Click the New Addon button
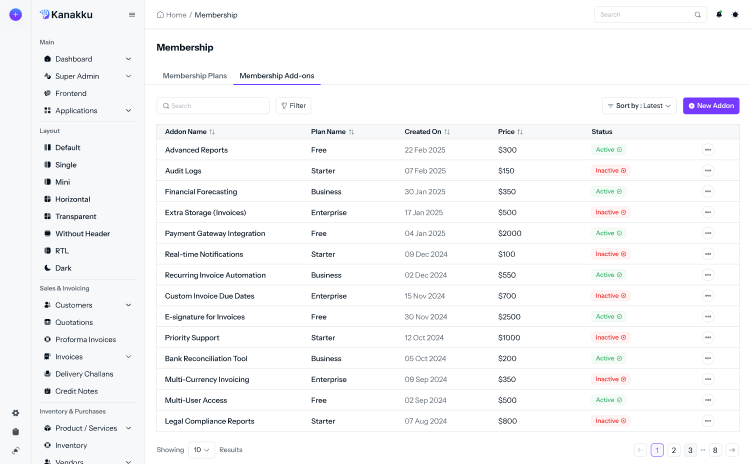The height and width of the screenshot is (464, 752). tap(711, 105)
